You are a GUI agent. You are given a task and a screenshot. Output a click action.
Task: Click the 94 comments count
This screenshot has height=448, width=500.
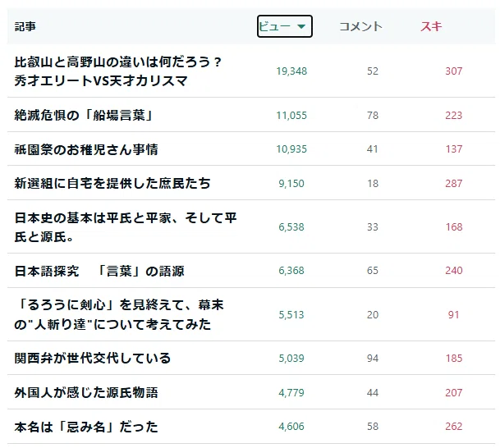(373, 358)
